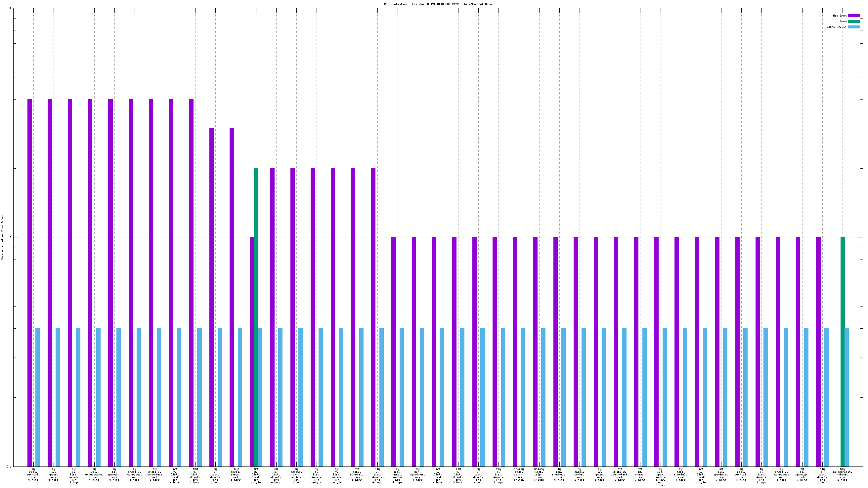This screenshot has height=488, width=868.
Task: Click the 'psbl.surriel.com 7 hops' axis label
Action: coord(680,474)
